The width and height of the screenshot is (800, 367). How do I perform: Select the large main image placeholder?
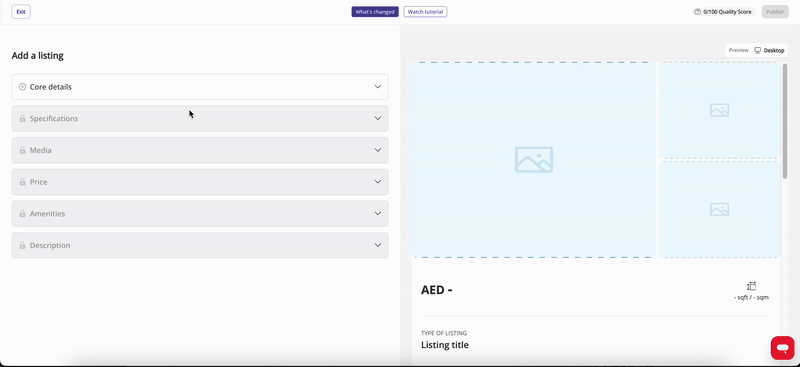pos(534,160)
